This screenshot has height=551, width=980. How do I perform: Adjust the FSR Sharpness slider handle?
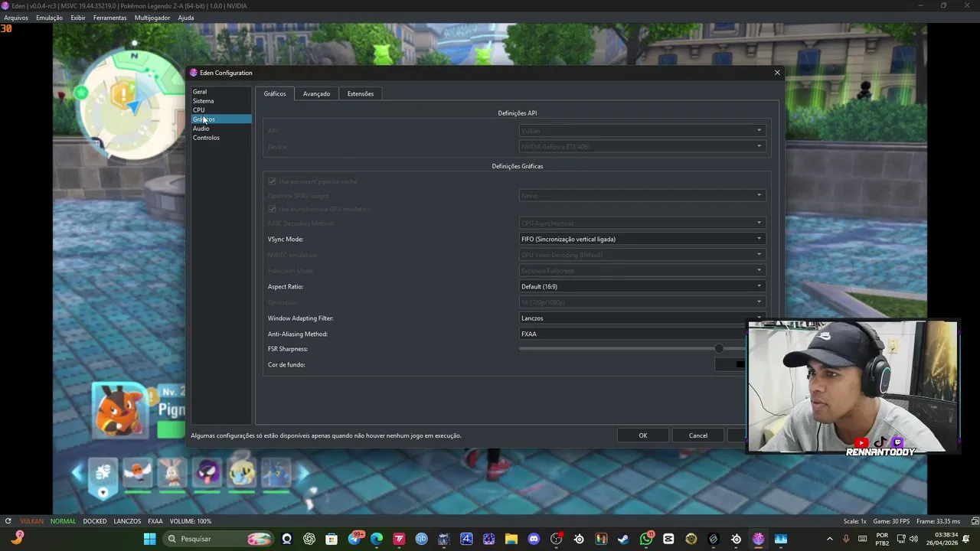719,349
